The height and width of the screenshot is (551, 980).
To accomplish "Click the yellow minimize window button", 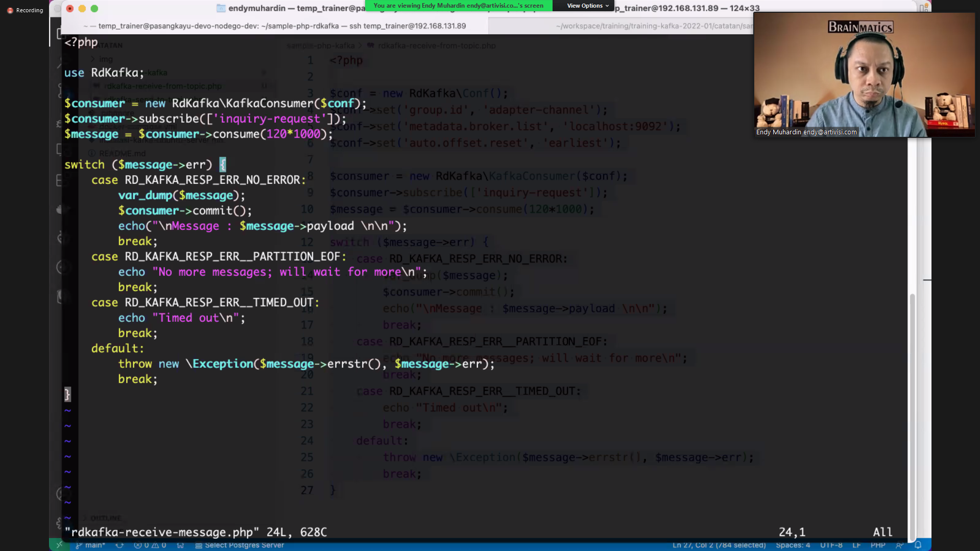I will [x=82, y=8].
